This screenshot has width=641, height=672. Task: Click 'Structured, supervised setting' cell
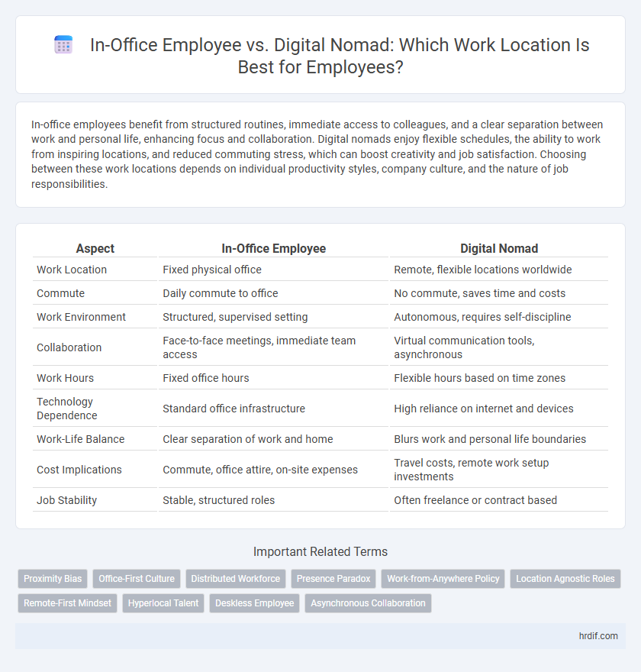(235, 317)
